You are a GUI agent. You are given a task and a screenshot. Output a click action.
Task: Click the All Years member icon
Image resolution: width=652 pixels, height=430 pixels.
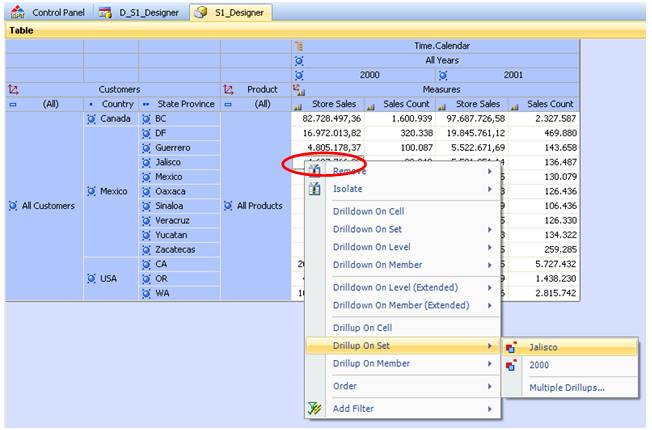pyautogui.click(x=299, y=61)
